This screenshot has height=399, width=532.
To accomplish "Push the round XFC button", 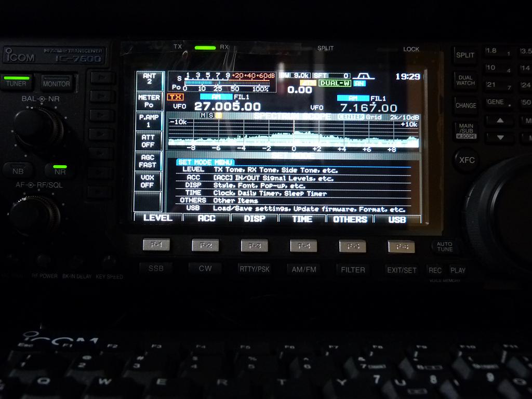I will [x=467, y=160].
